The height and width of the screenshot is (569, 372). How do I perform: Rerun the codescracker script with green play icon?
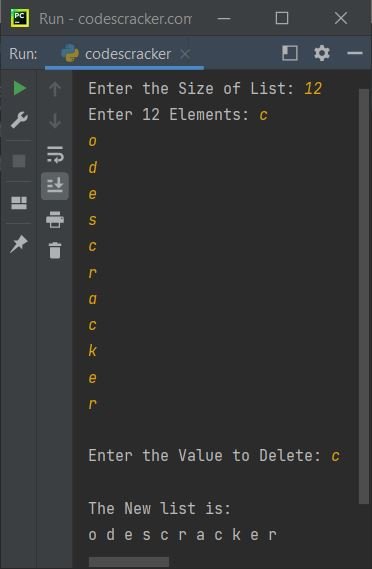19,88
